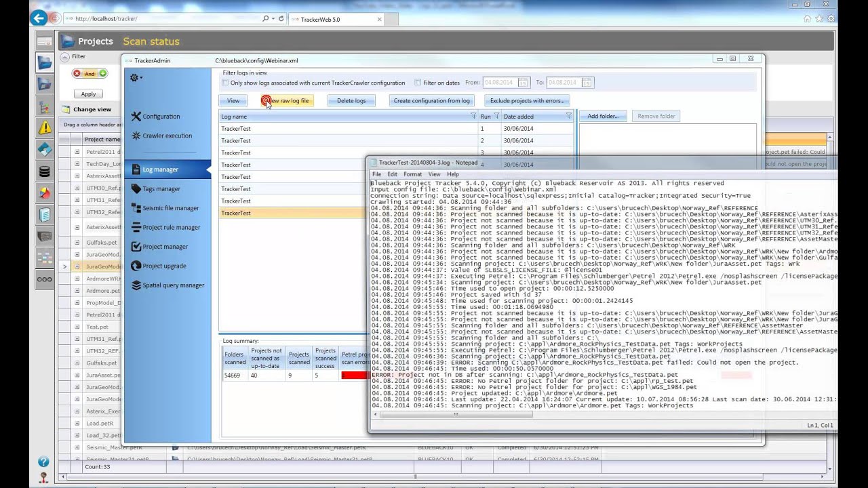Select Log manager in the sidebar

167,169
